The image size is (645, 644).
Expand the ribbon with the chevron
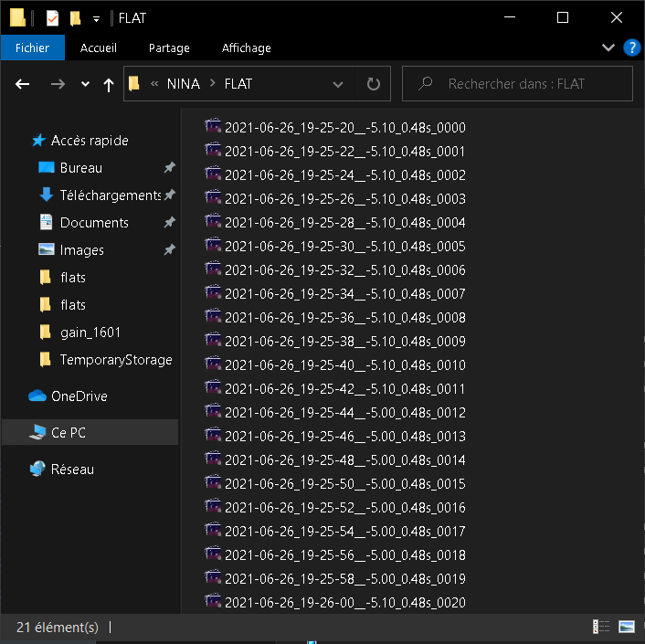(x=609, y=48)
